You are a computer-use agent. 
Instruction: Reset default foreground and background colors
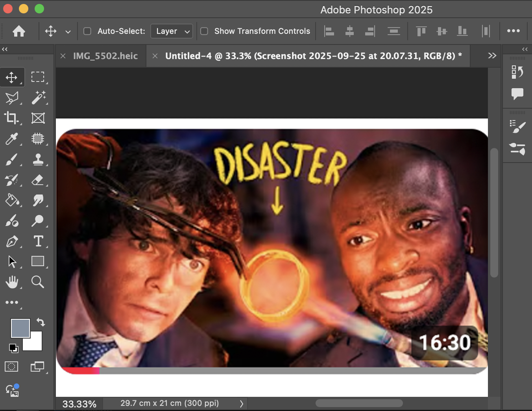click(13, 348)
